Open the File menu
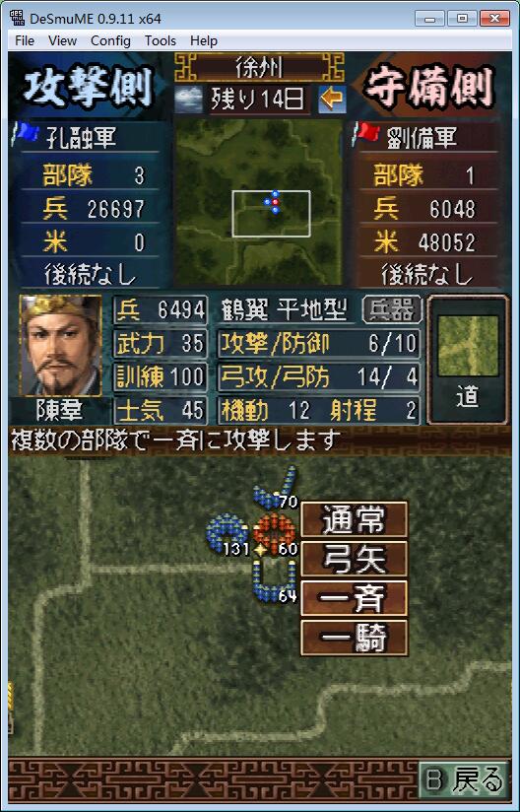 (25, 41)
